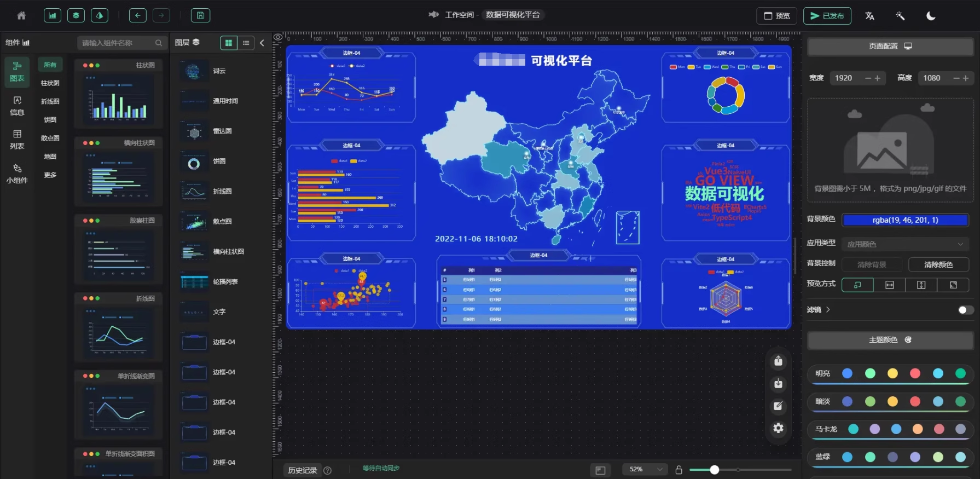Open the application type dropdown
The image size is (980, 479).
point(904,244)
